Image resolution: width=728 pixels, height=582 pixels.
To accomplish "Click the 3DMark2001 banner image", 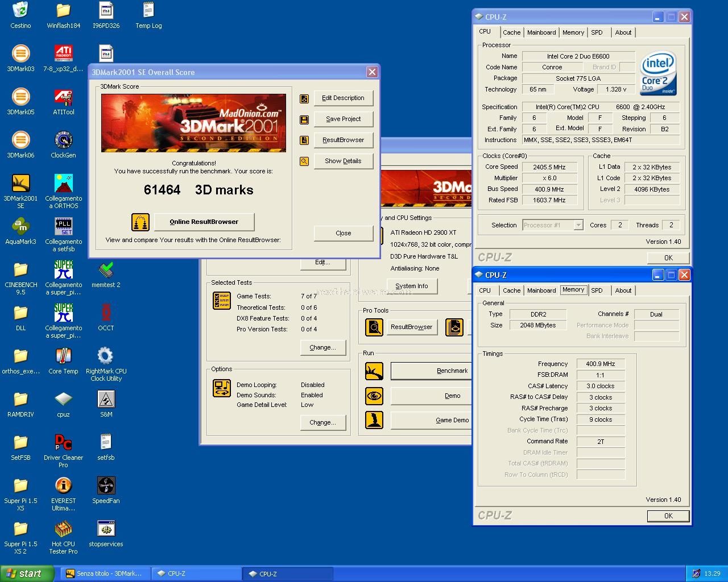I will pos(193,123).
